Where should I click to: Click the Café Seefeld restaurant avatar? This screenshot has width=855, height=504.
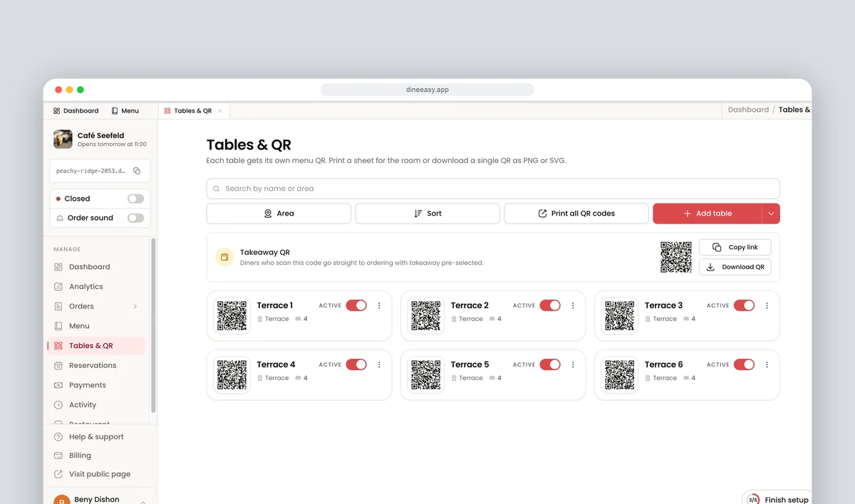[63, 139]
